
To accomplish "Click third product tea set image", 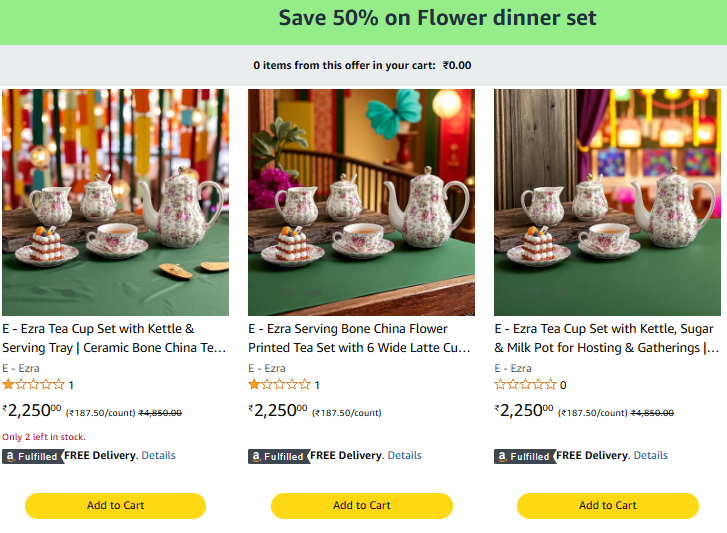I will 607,202.
